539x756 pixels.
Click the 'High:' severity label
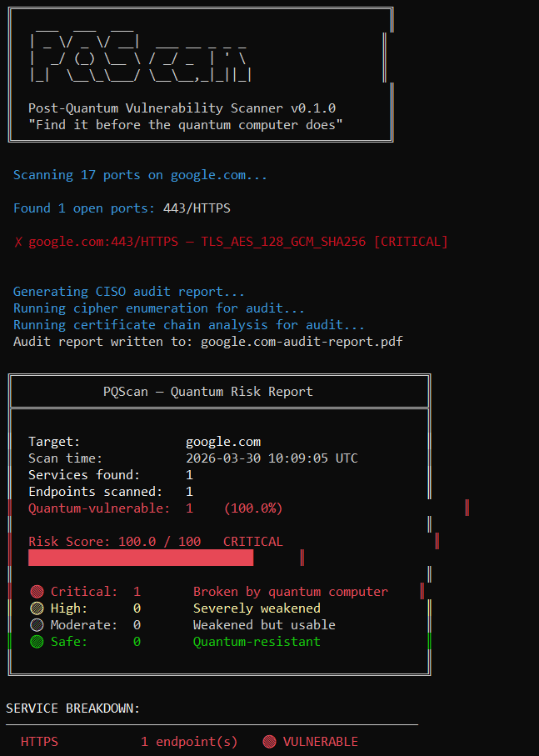click(x=69, y=608)
